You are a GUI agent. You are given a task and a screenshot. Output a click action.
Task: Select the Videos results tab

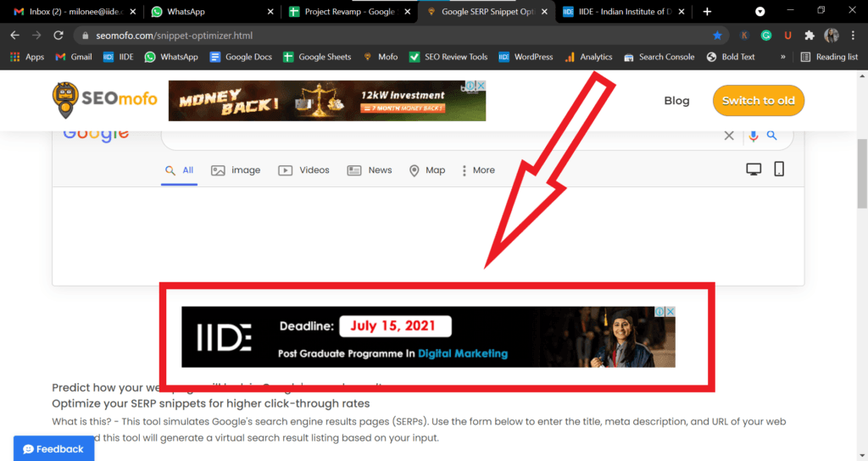coord(304,170)
